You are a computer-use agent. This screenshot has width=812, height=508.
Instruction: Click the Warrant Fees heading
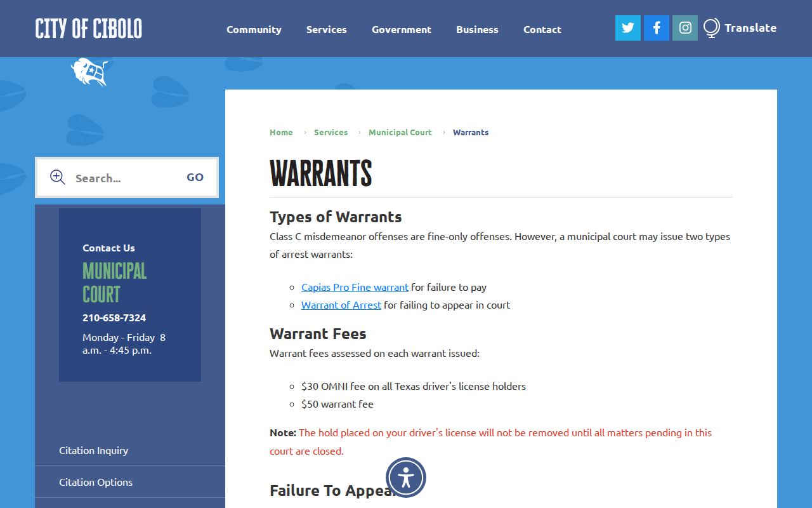318,333
